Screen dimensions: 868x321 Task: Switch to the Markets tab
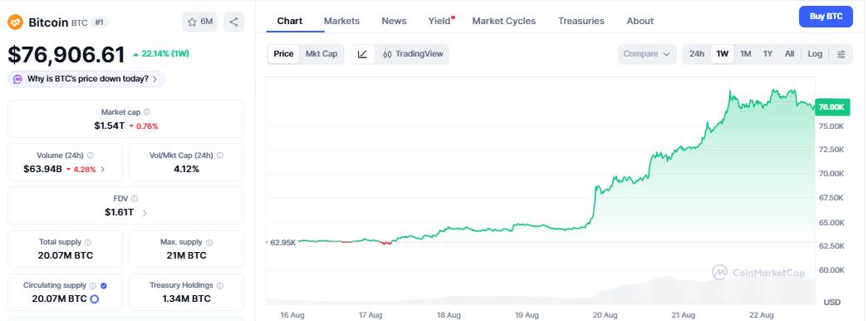click(x=341, y=21)
